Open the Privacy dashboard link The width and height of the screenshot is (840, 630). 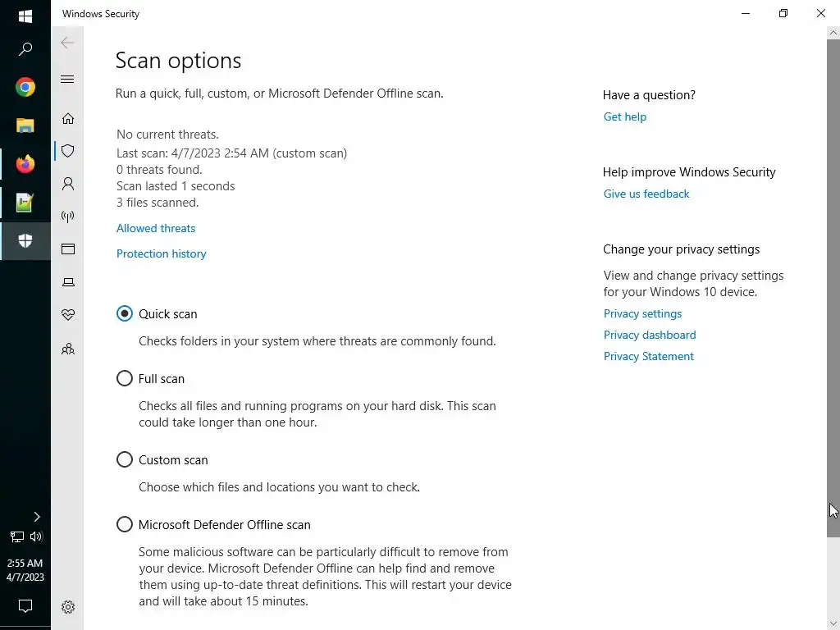click(649, 335)
